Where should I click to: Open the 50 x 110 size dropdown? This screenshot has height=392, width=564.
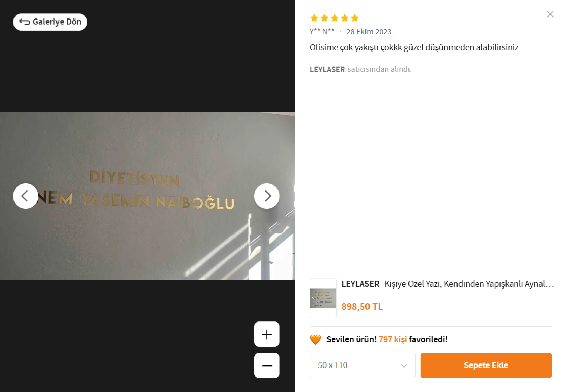(x=362, y=365)
